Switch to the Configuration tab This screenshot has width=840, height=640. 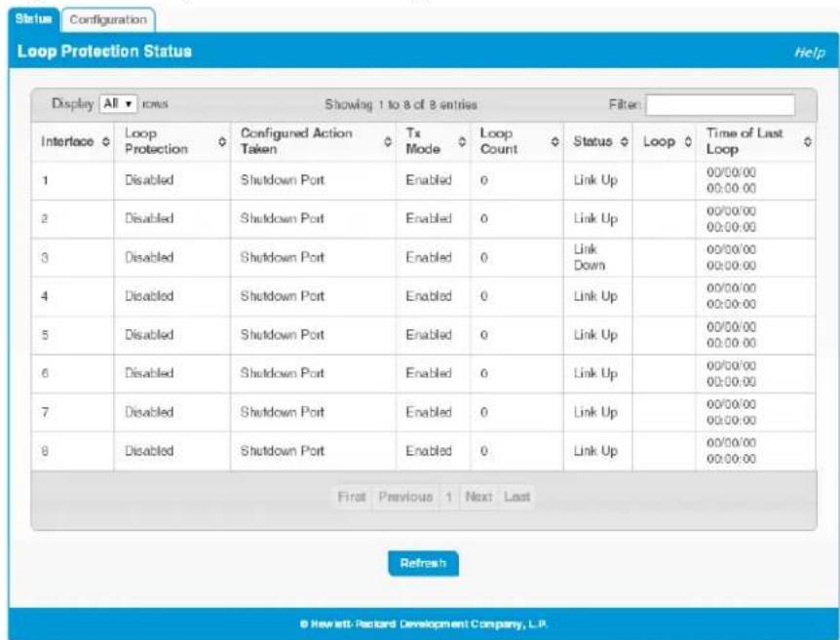pyautogui.click(x=108, y=19)
